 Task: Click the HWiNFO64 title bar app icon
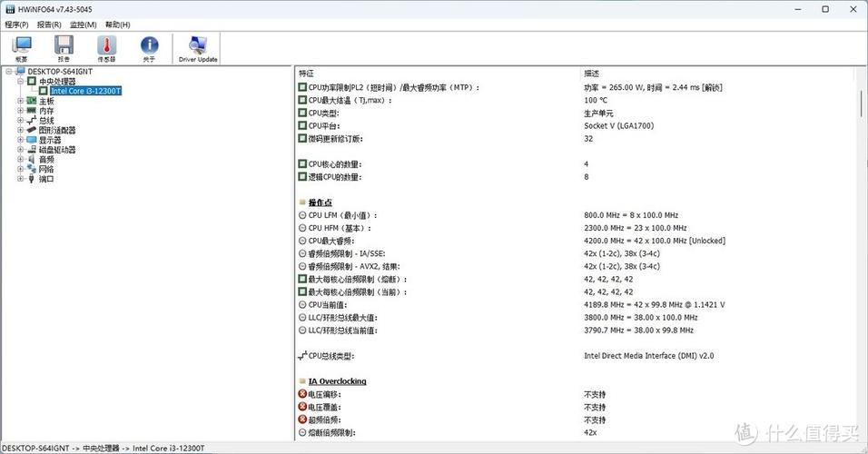click(10, 9)
